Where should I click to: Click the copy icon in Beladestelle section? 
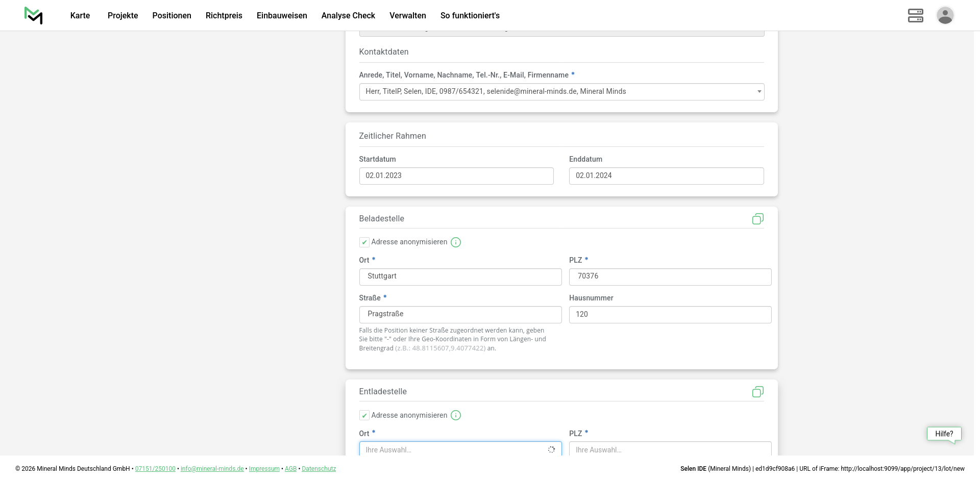coord(757,219)
